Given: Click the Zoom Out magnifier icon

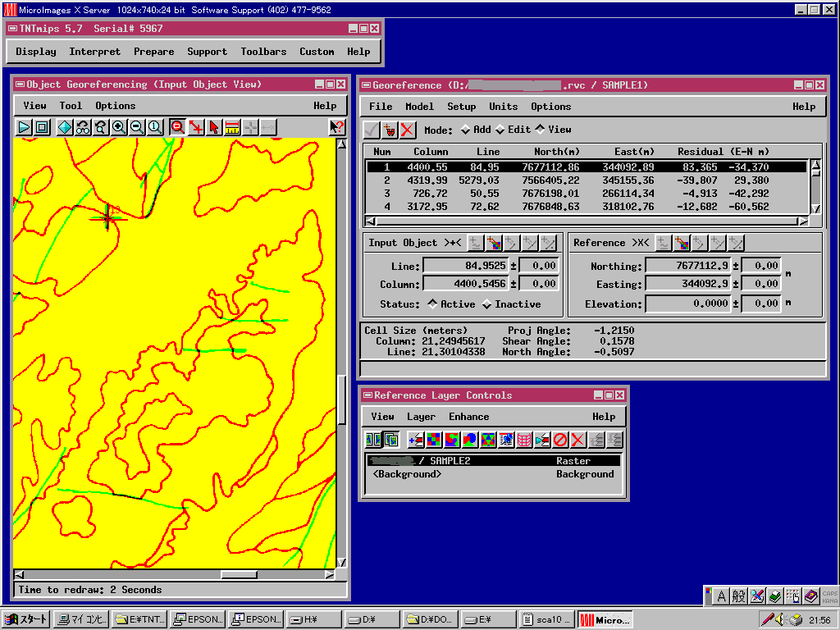Looking at the screenshot, I should coord(137,127).
